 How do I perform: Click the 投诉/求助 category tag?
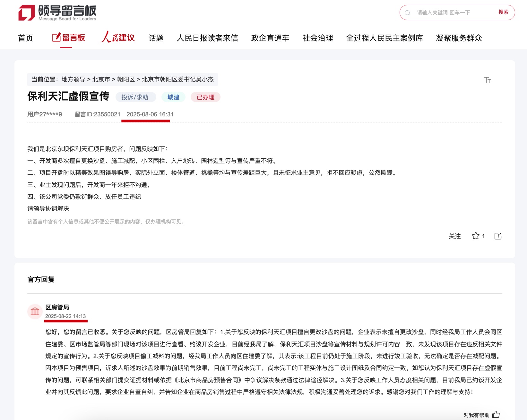click(135, 97)
